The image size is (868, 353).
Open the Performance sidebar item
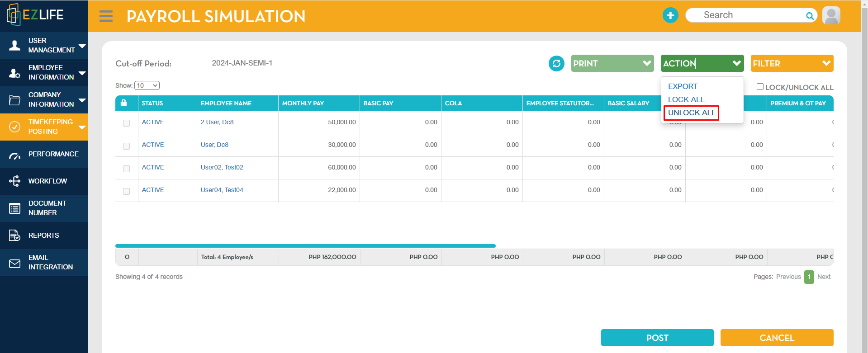[44, 154]
